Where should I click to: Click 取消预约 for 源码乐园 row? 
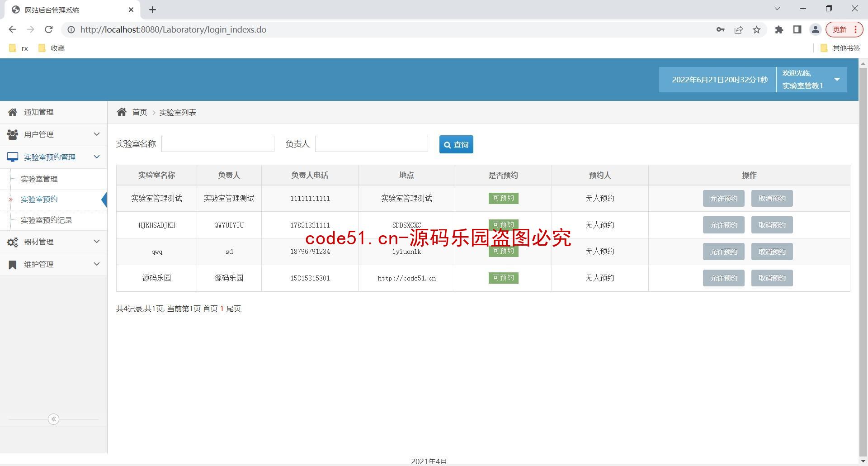pyautogui.click(x=772, y=278)
